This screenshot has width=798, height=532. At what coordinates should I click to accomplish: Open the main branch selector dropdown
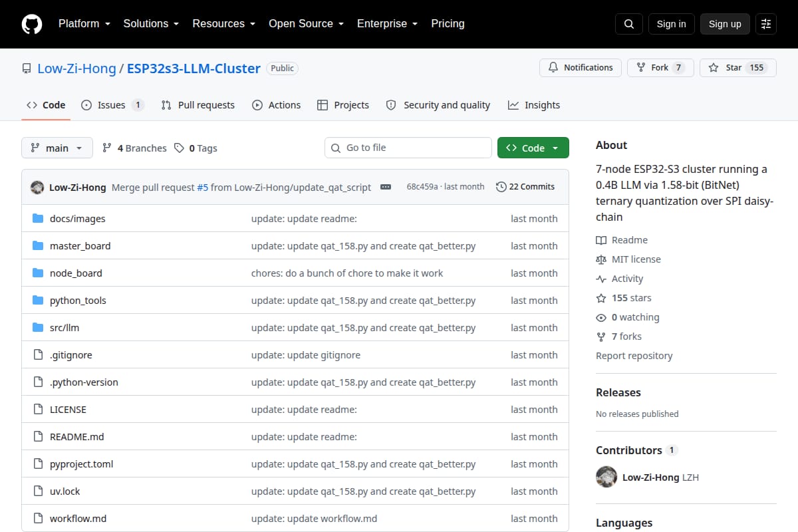[x=57, y=148]
